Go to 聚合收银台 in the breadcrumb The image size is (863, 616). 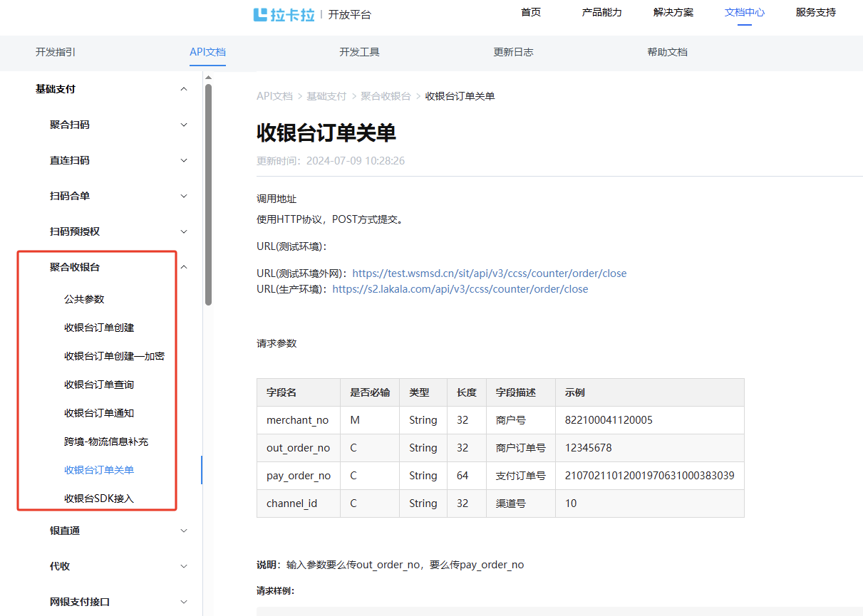coord(386,96)
